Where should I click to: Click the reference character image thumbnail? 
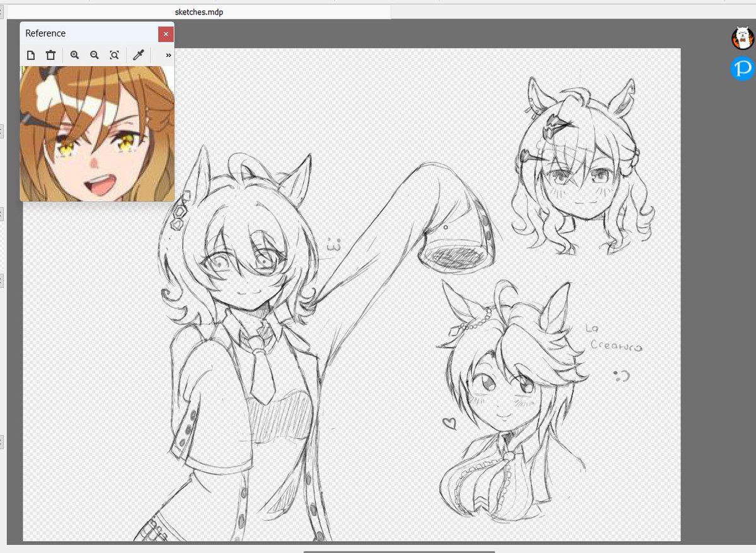[x=97, y=134]
